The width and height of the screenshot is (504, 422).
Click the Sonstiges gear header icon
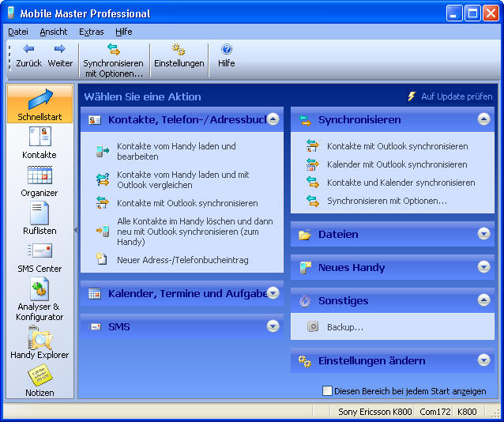coord(305,301)
